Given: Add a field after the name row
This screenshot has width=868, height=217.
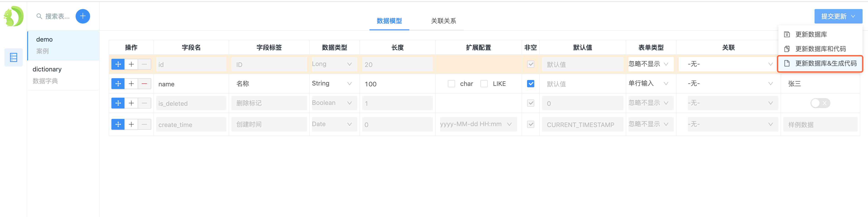Looking at the screenshot, I should (x=131, y=84).
